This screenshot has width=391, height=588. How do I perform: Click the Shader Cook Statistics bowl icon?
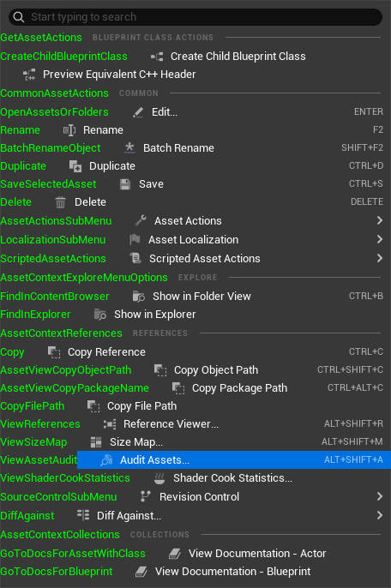coord(159,478)
